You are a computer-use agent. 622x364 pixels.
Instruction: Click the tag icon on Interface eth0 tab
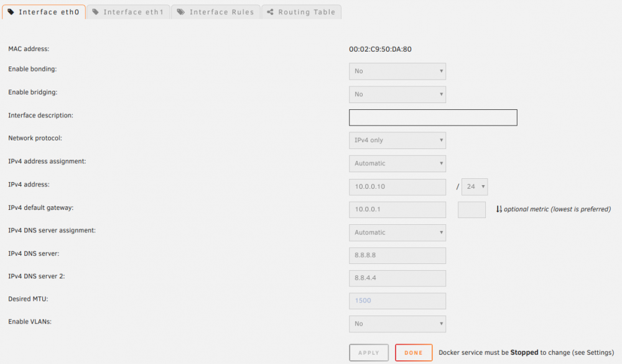click(x=11, y=12)
